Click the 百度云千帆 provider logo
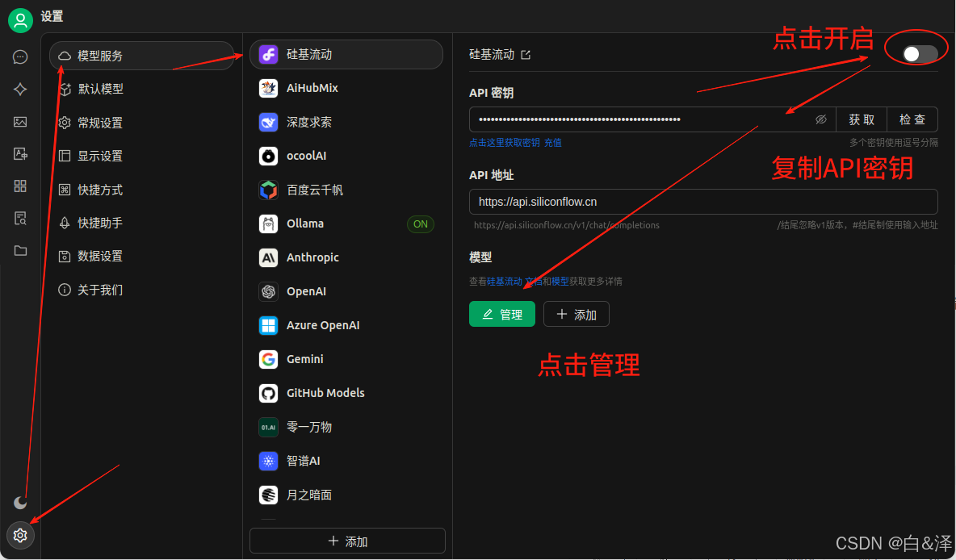The width and height of the screenshot is (956, 560). [268, 190]
